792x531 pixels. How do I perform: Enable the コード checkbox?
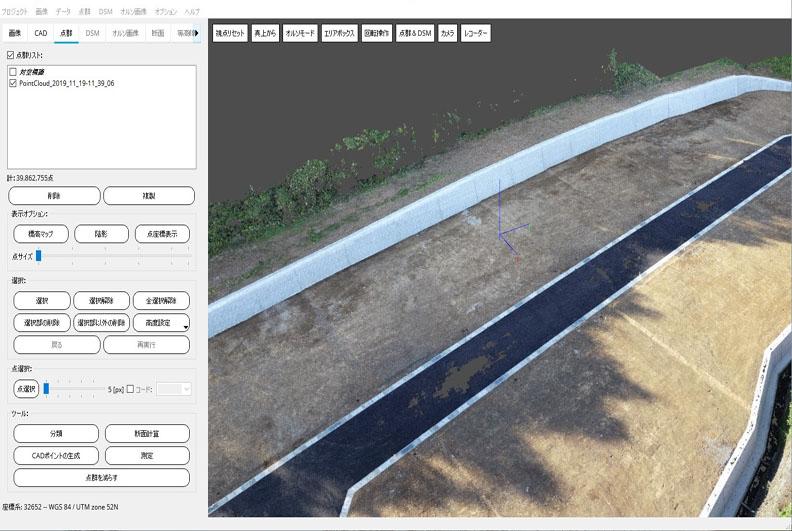pyautogui.click(x=130, y=389)
